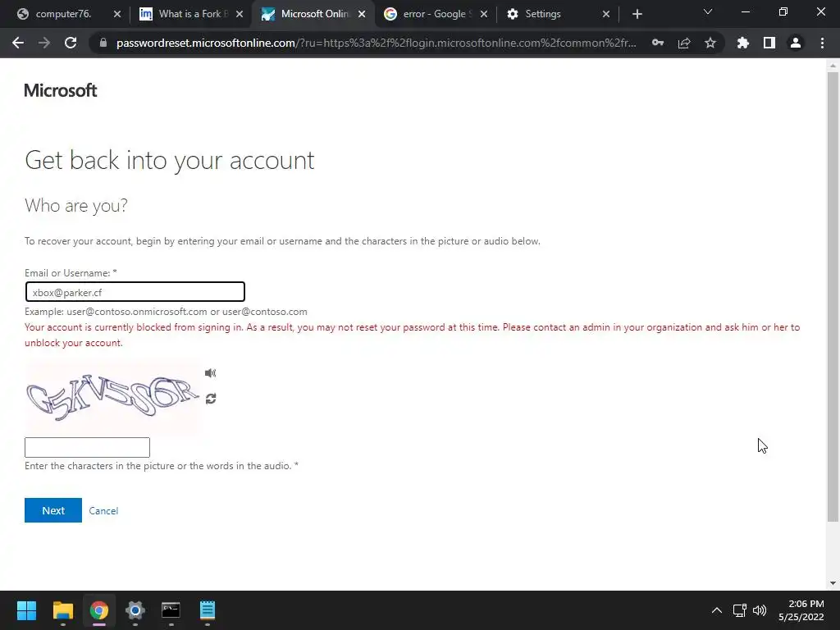Open the Settings gear in the taskbar
The width and height of the screenshot is (840, 630).
(135, 610)
